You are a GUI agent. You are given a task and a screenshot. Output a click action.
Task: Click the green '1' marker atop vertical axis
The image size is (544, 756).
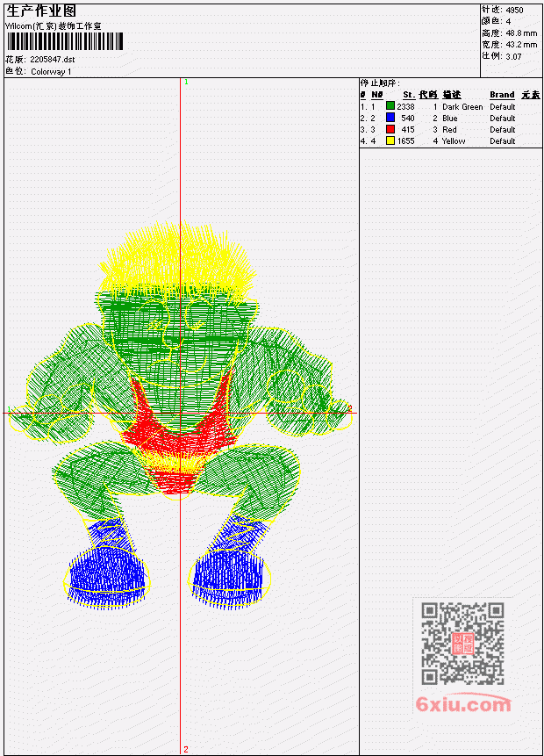point(187,82)
